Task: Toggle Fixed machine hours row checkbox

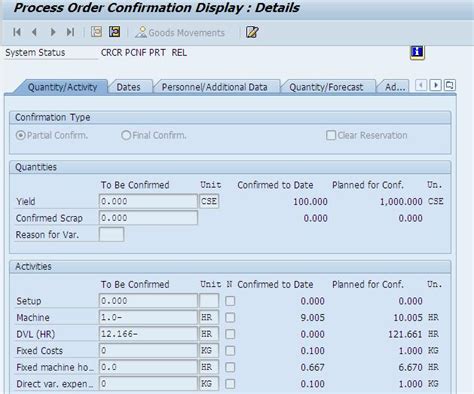Action: tap(230, 367)
